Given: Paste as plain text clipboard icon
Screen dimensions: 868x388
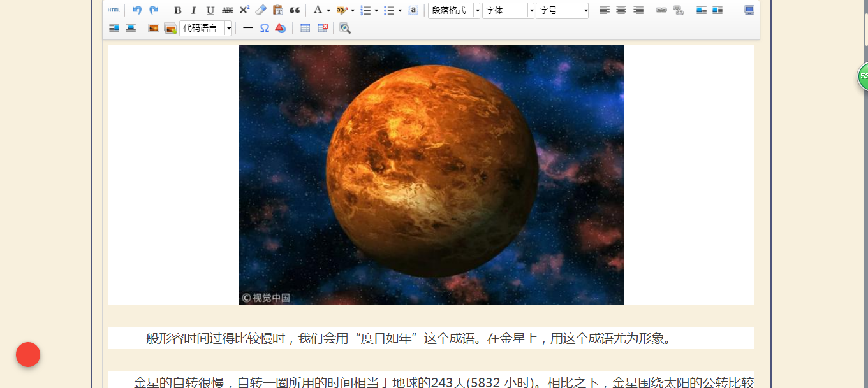Looking at the screenshot, I should pyautogui.click(x=278, y=10).
